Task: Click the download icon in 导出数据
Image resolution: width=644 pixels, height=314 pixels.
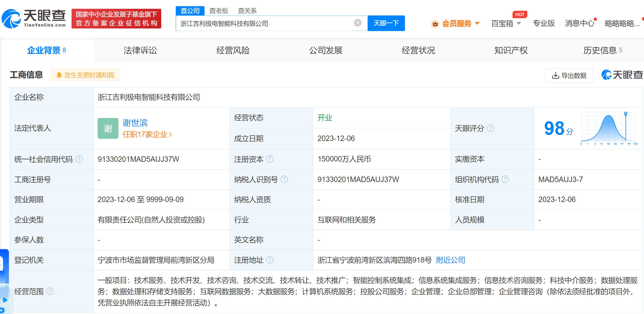Action: (555, 76)
